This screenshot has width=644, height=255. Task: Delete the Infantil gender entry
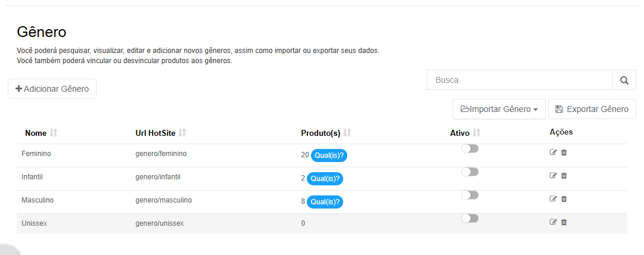click(564, 176)
